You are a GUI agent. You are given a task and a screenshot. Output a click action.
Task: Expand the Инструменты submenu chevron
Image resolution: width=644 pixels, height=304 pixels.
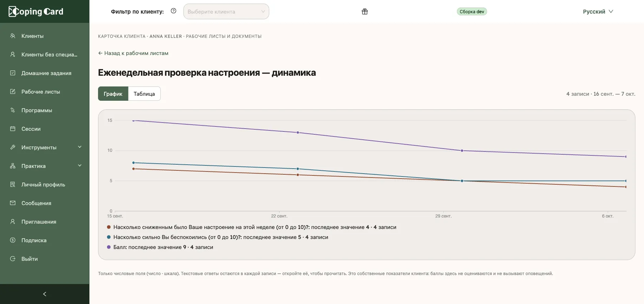tap(80, 147)
